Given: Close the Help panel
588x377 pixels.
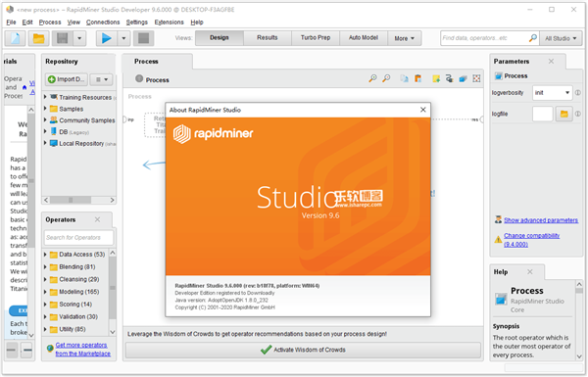Looking at the screenshot, I should tap(530, 271).
